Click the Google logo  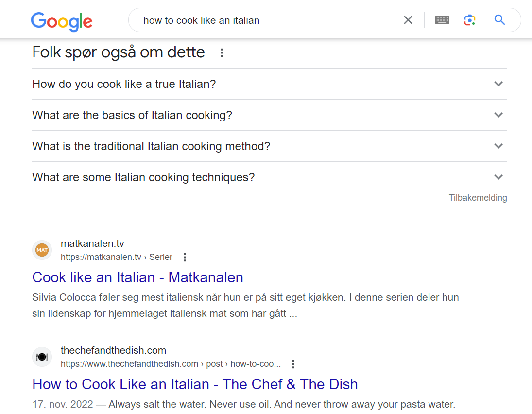pyautogui.click(x=61, y=21)
